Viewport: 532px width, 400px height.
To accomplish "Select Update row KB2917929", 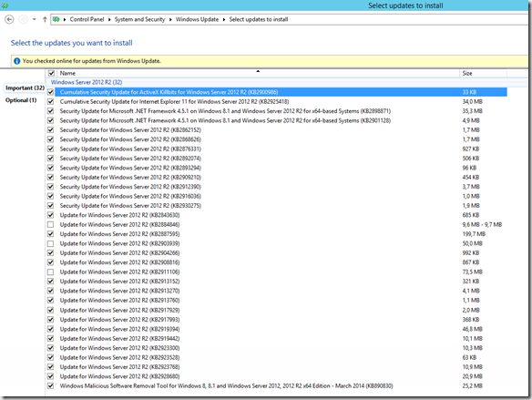I will [277, 310].
